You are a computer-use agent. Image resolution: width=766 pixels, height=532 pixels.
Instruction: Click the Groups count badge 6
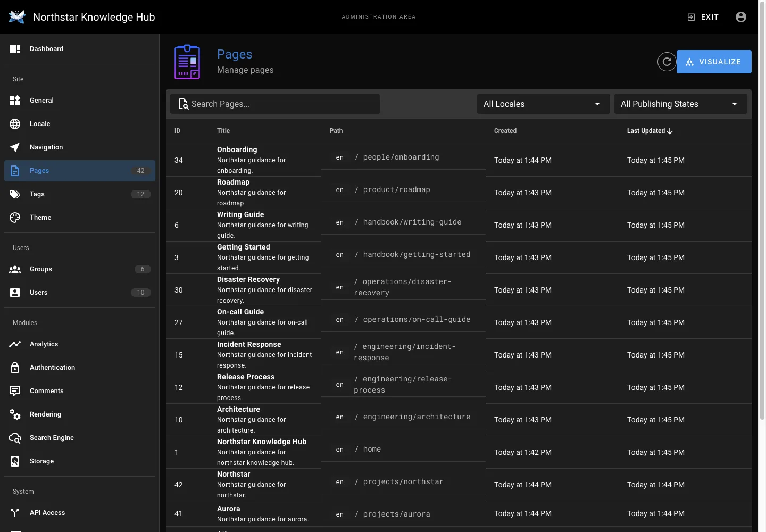point(143,269)
